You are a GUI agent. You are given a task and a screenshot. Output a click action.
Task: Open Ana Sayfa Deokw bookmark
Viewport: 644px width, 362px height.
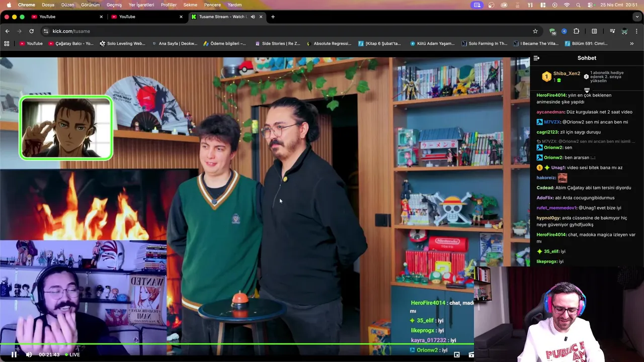click(174, 44)
